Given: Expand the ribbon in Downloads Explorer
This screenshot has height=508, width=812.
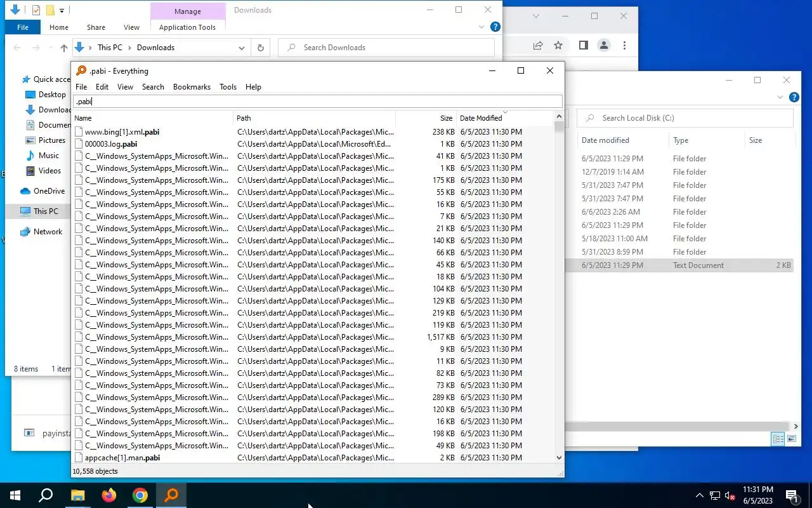Looking at the screenshot, I should click(481, 27).
